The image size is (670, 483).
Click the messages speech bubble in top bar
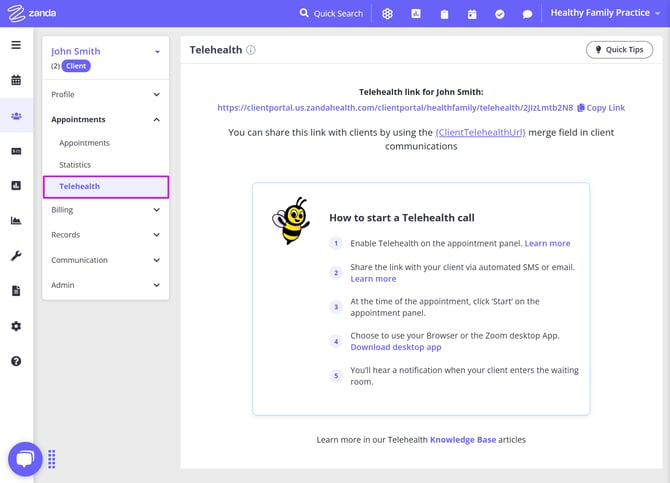[528, 14]
